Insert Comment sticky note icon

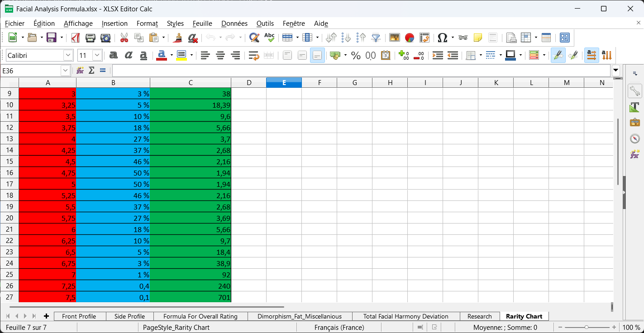click(x=477, y=38)
